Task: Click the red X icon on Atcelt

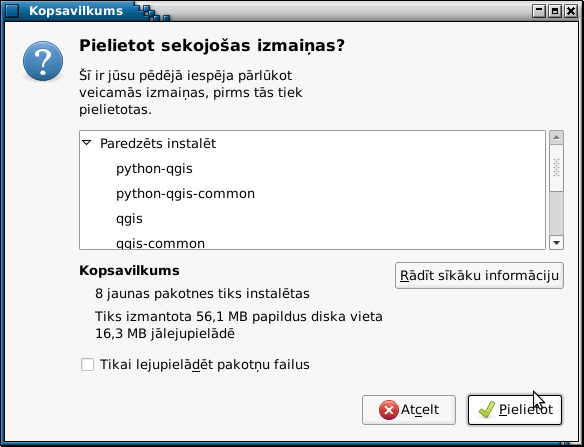Action: 388,410
